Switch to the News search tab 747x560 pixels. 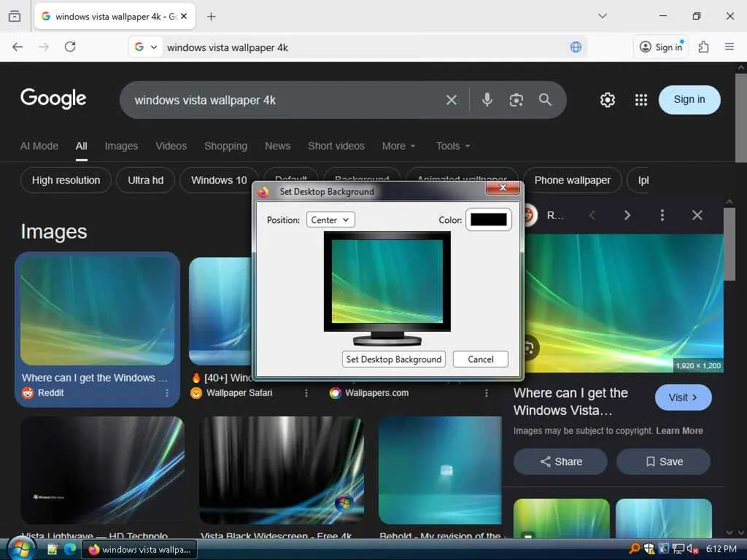[278, 146]
